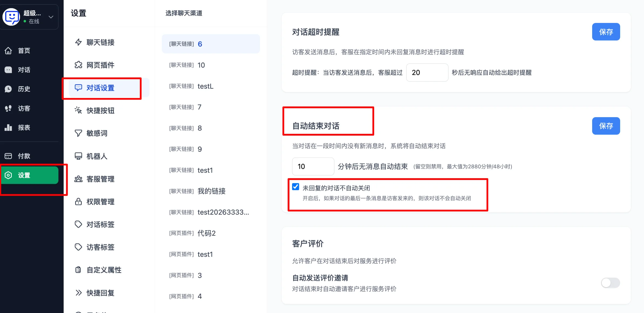
Task: Switch to 聊天链接 settings menu
Action: tap(100, 42)
